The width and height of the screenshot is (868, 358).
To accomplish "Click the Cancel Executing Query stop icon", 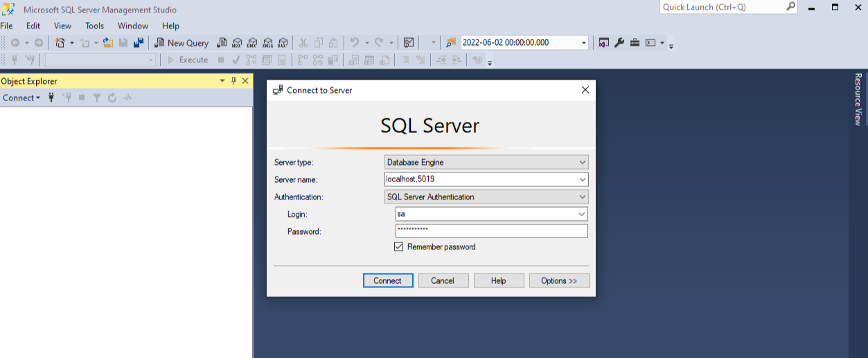I will click(221, 60).
